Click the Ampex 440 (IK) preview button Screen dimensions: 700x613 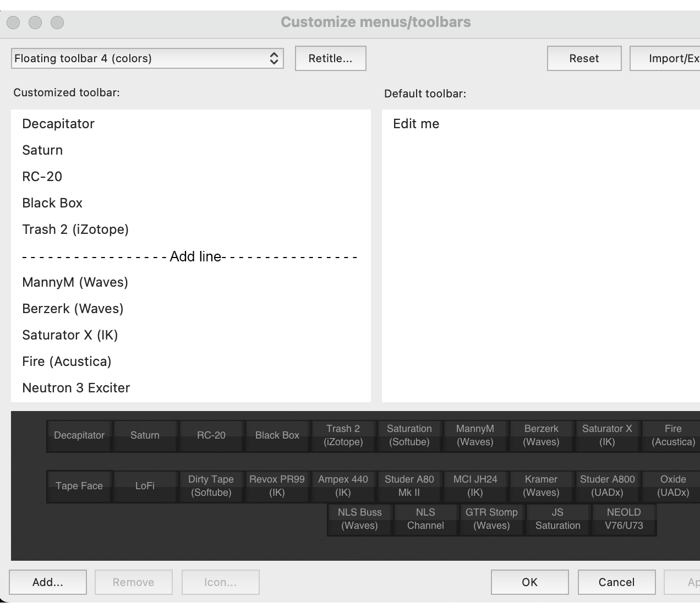click(x=343, y=486)
